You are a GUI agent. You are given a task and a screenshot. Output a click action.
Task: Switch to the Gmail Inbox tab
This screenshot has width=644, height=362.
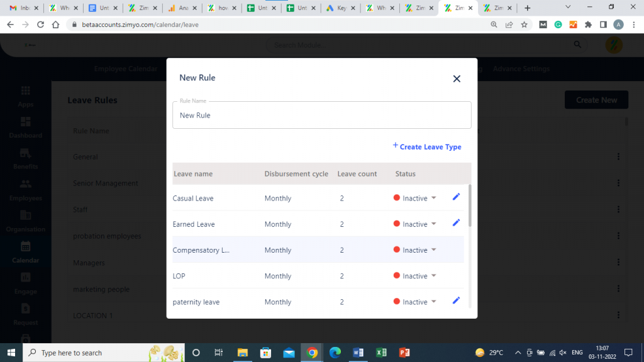point(24,8)
